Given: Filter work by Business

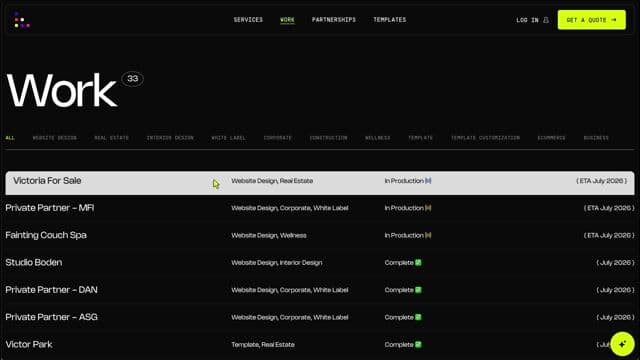Looking at the screenshot, I should tap(596, 138).
